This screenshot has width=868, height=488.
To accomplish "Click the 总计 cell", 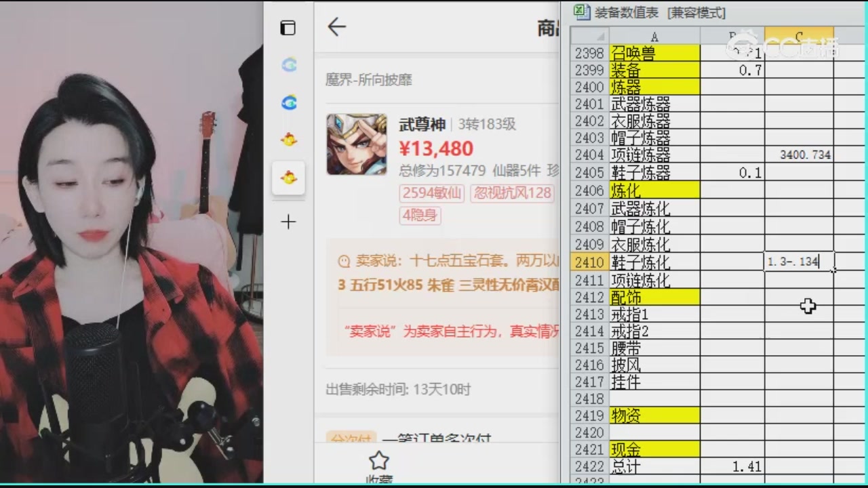I will click(x=654, y=466).
